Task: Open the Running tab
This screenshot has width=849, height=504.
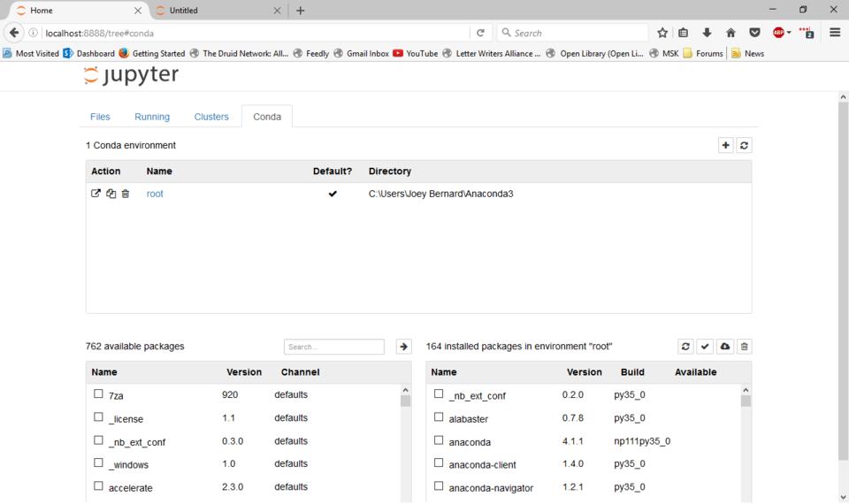Action: [x=152, y=117]
